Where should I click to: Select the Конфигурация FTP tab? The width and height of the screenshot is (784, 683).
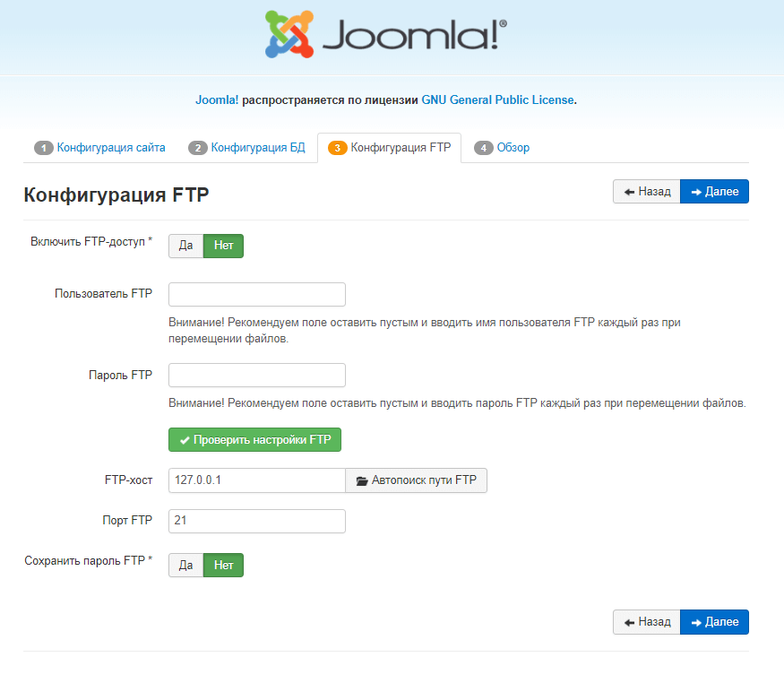tap(390, 148)
